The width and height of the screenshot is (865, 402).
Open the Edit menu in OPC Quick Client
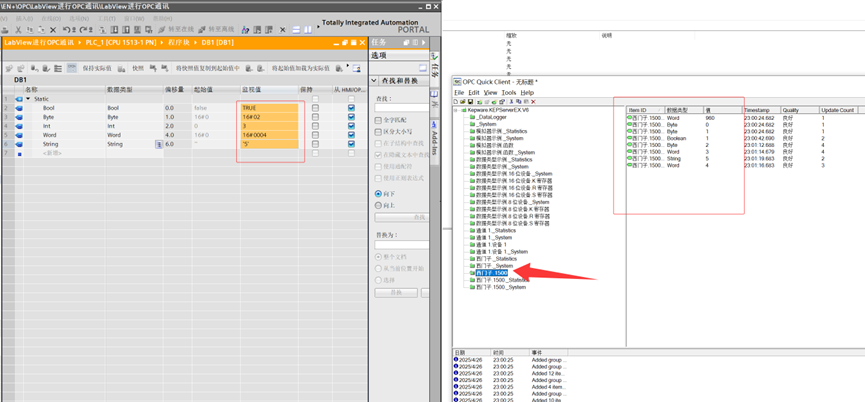[x=474, y=93]
